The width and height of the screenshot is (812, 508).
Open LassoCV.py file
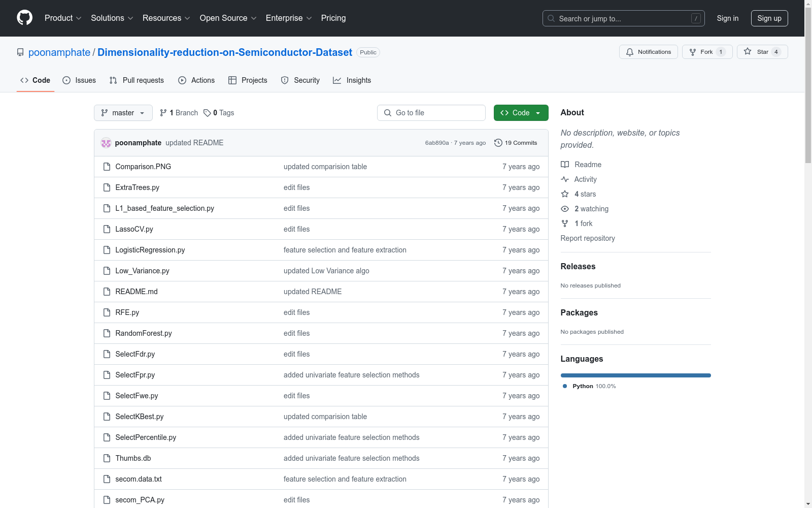pos(134,229)
